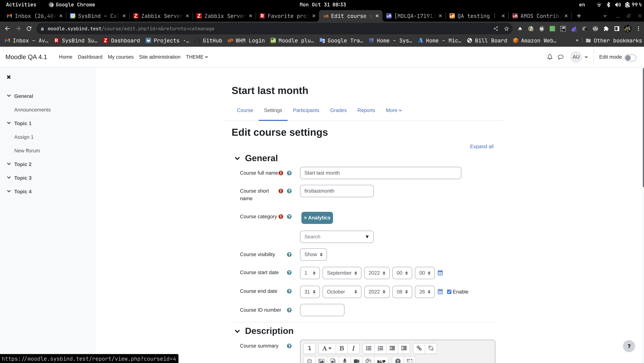This screenshot has width=644, height=363.
Task: Show help for Course start date
Action: (289, 272)
